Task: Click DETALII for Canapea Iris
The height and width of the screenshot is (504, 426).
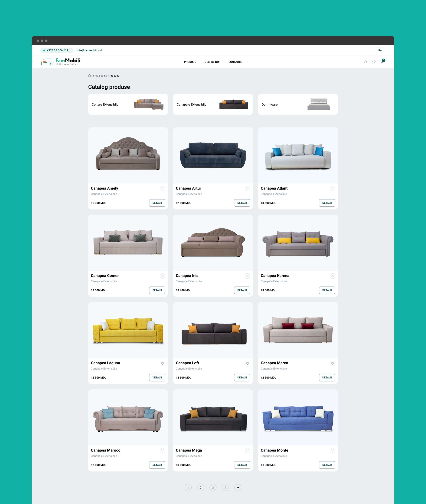Action: (242, 290)
